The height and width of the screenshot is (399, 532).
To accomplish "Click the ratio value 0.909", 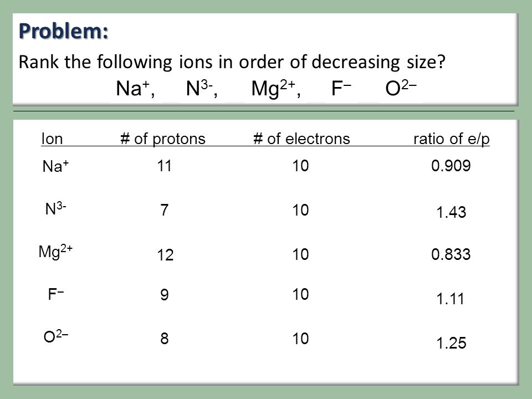I will tap(451, 166).
